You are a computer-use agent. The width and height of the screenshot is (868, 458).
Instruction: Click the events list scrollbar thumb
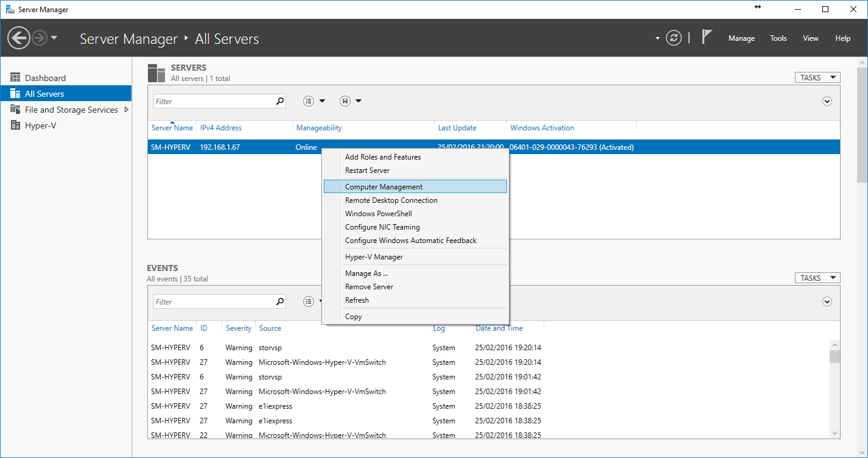[835, 356]
